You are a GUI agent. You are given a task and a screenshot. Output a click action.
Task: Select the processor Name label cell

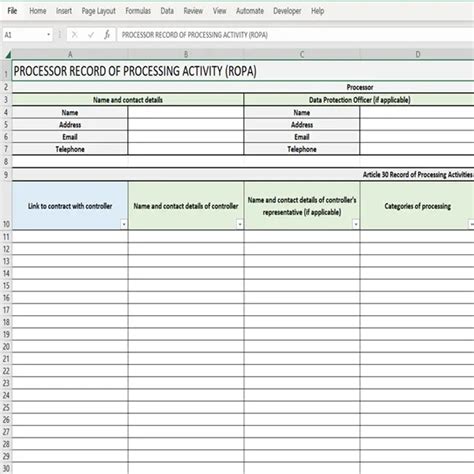[x=70, y=112]
